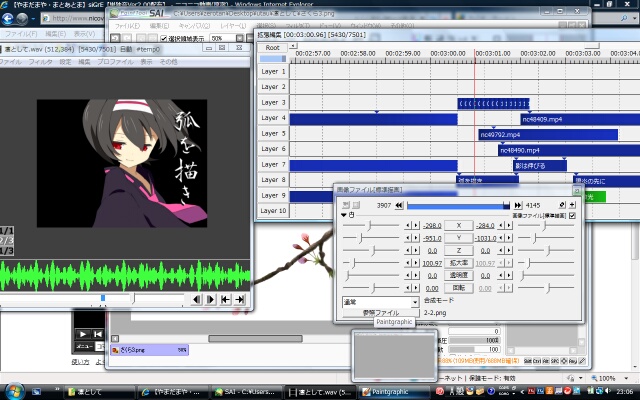640x400 pixels.
Task: Adjust the left X position slider
Action: tap(370, 225)
